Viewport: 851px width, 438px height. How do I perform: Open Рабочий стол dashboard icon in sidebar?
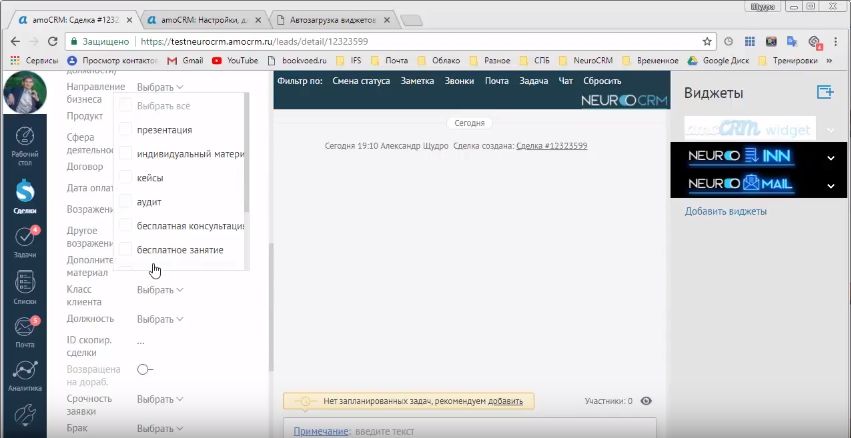coord(26,143)
